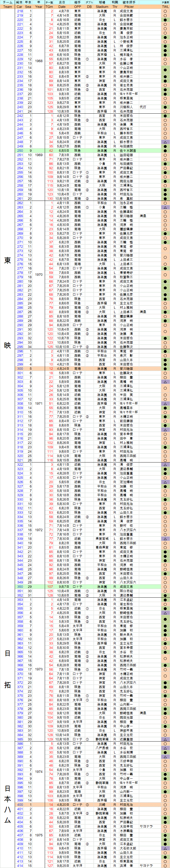Select career number 350 in green row
The image size is (170, 868).
tap(20, 587)
